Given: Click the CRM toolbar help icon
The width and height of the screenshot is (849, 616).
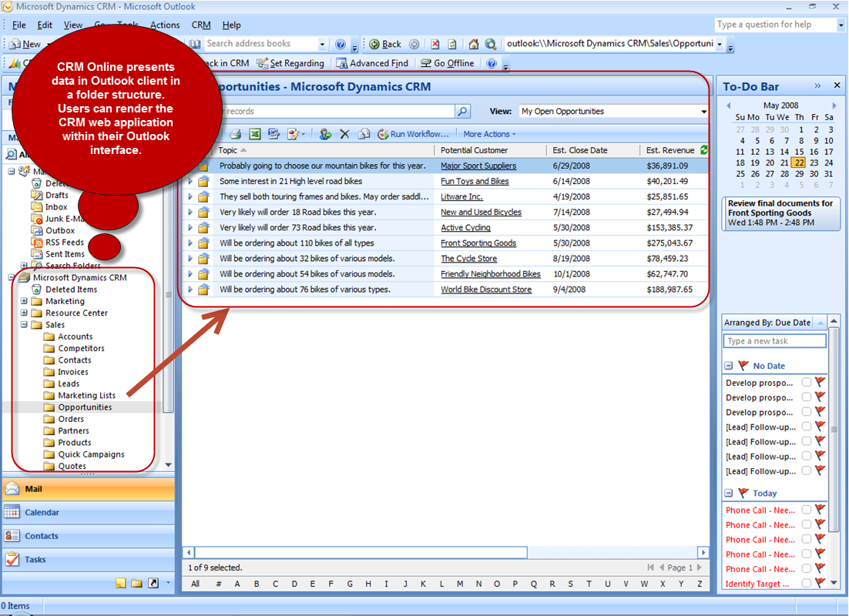Looking at the screenshot, I should coord(491,63).
